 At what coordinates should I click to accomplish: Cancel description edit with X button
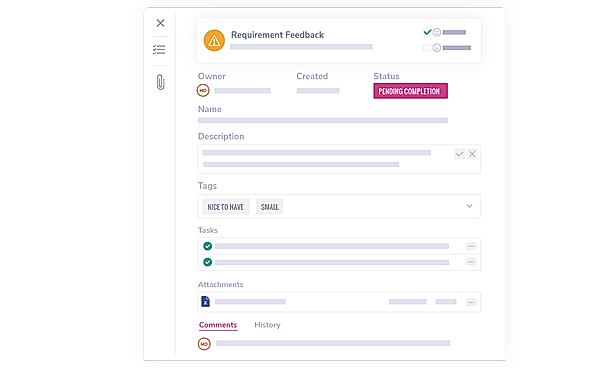tap(472, 154)
